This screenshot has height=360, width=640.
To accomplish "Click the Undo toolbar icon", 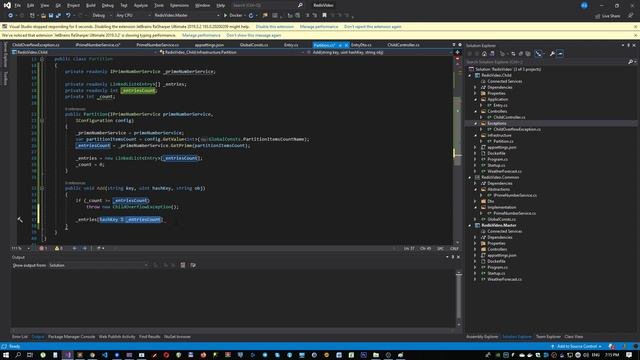I will coord(68,16).
